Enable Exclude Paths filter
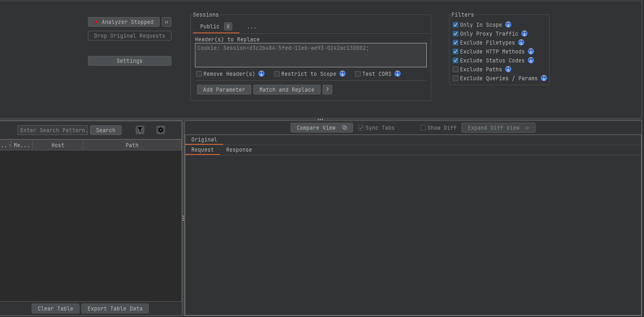Viewport: 644px width, 317px height. (456, 69)
